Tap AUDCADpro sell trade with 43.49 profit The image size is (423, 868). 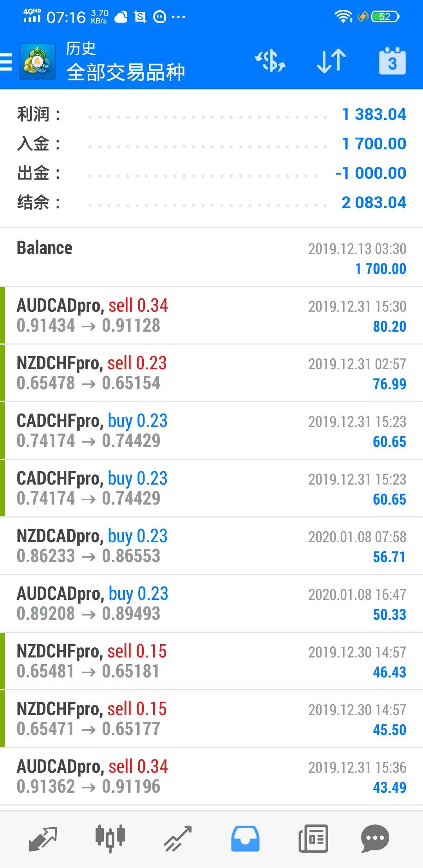pyautogui.click(x=211, y=776)
